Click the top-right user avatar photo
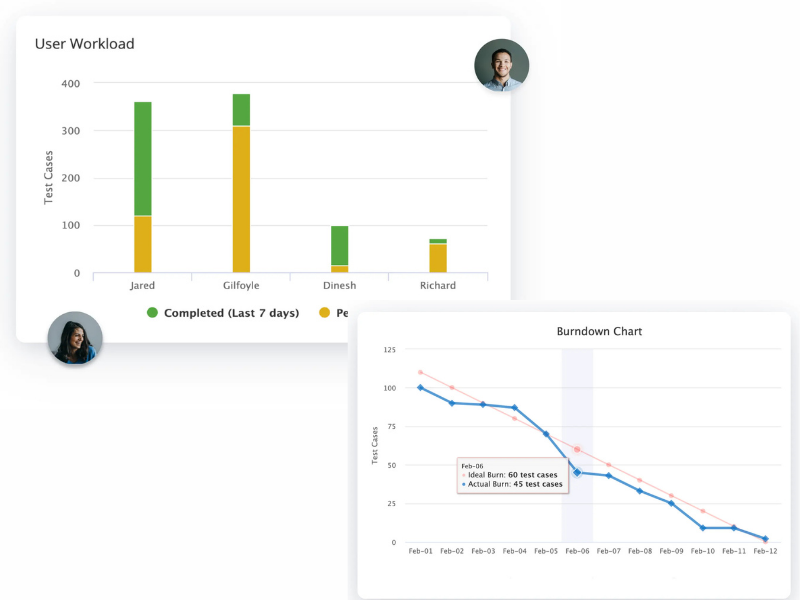This screenshot has width=800, height=600. tap(502, 65)
